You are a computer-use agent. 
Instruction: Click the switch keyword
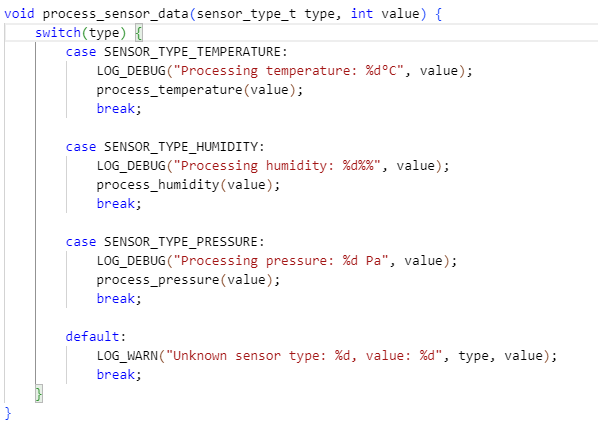coord(58,33)
